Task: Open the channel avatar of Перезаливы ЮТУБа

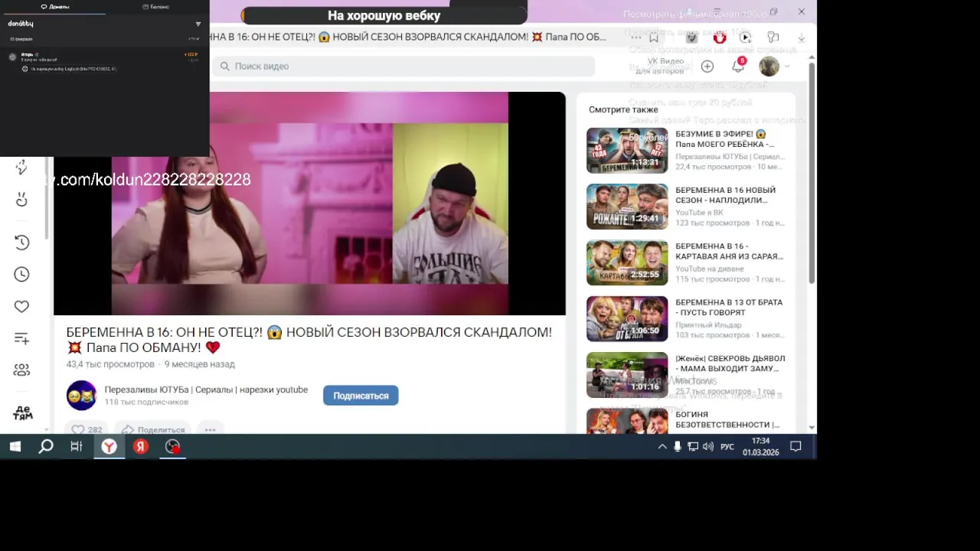Action: [x=81, y=396]
